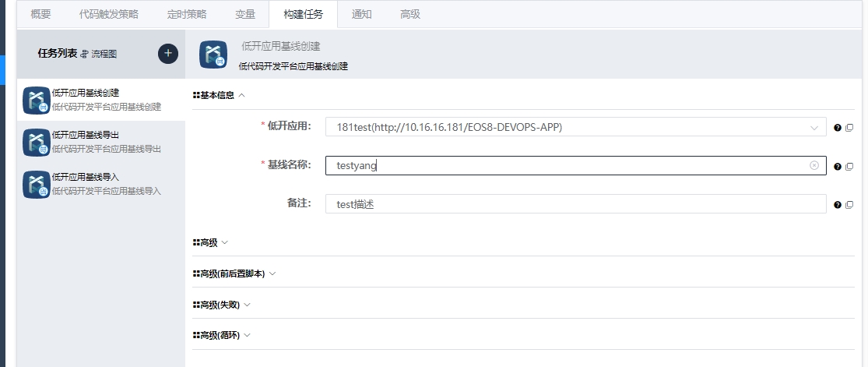Switch to the 定时策略 tab

[187, 14]
